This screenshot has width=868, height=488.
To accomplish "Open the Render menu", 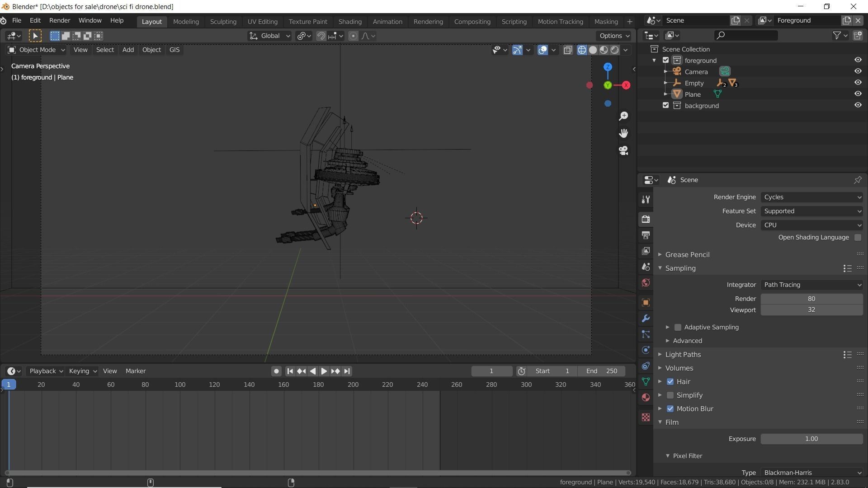I will pos(59,20).
